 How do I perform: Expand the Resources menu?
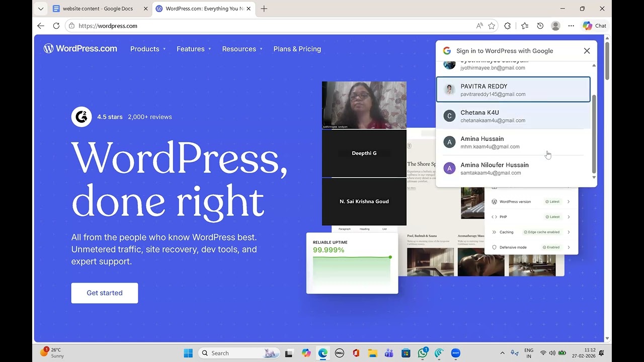[x=242, y=49]
